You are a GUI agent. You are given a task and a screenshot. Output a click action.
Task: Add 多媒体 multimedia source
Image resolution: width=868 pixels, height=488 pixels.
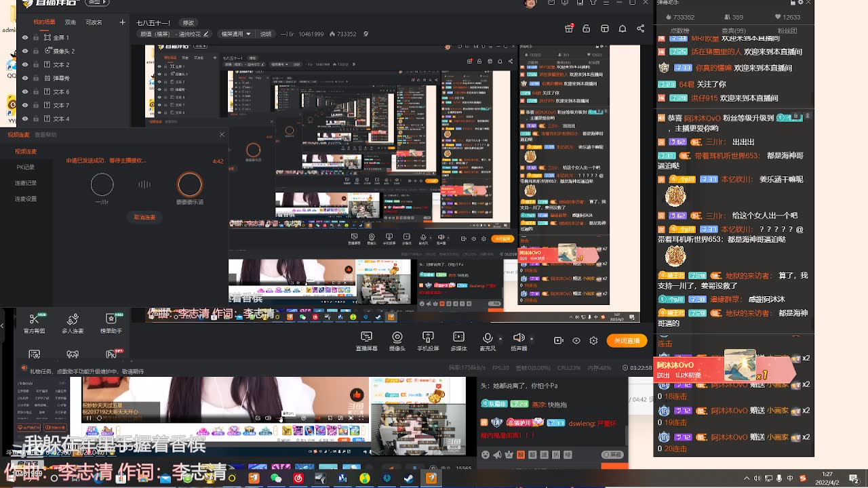pos(459,342)
